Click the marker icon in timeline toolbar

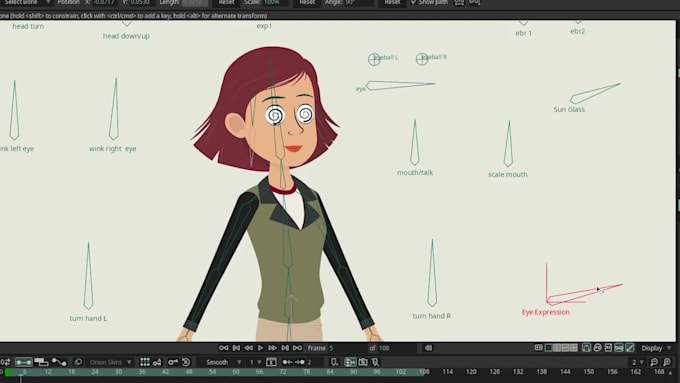click(x=334, y=362)
